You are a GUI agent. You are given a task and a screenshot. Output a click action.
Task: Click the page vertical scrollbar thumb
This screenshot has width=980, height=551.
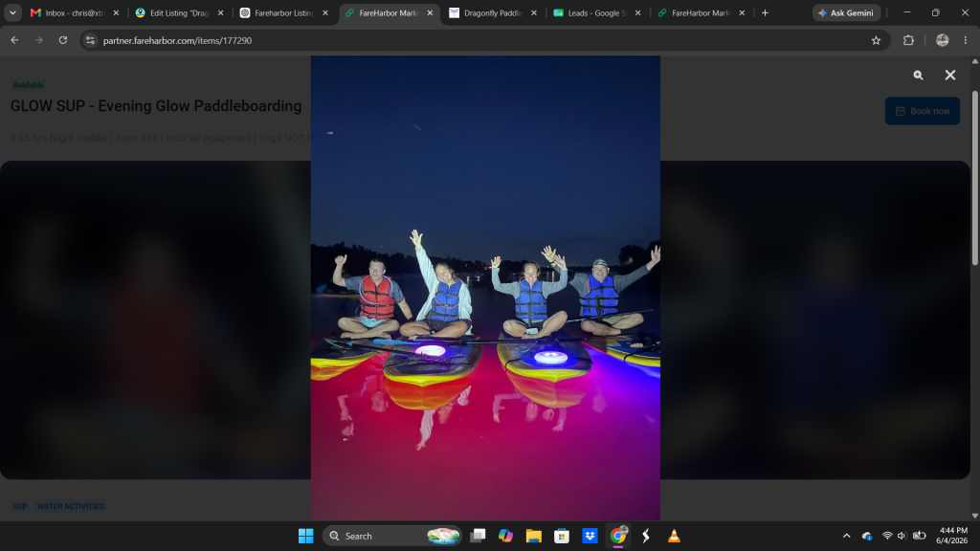pos(974,178)
